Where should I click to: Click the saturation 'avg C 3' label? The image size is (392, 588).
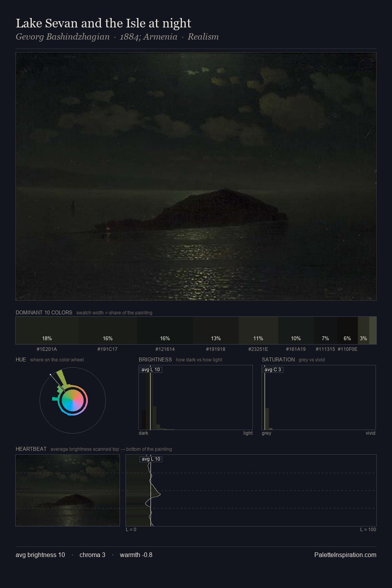[x=273, y=370]
